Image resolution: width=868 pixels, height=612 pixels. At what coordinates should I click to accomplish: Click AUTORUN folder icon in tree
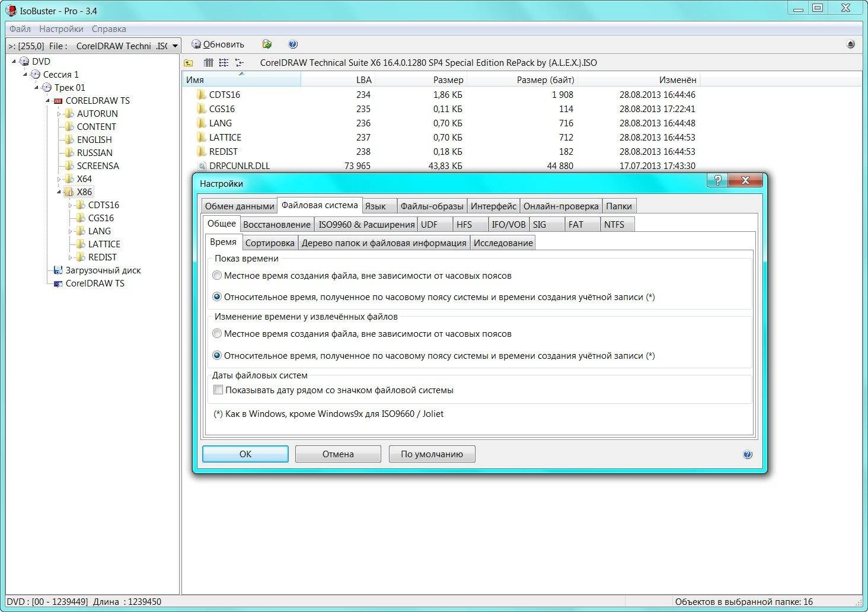click(x=69, y=114)
